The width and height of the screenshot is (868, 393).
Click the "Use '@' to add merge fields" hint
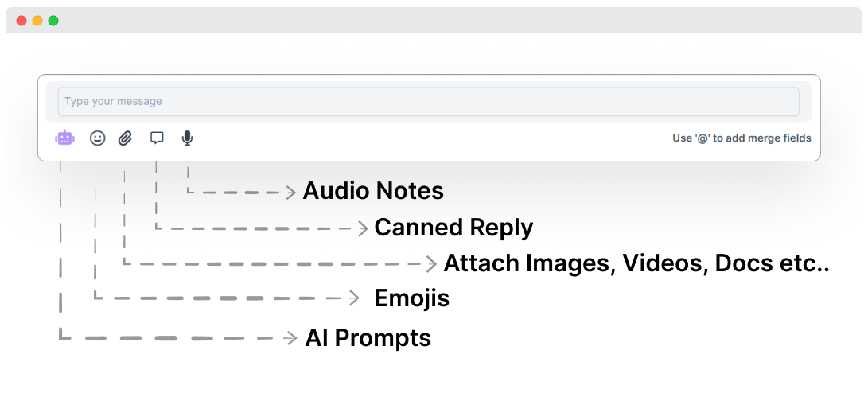[741, 138]
